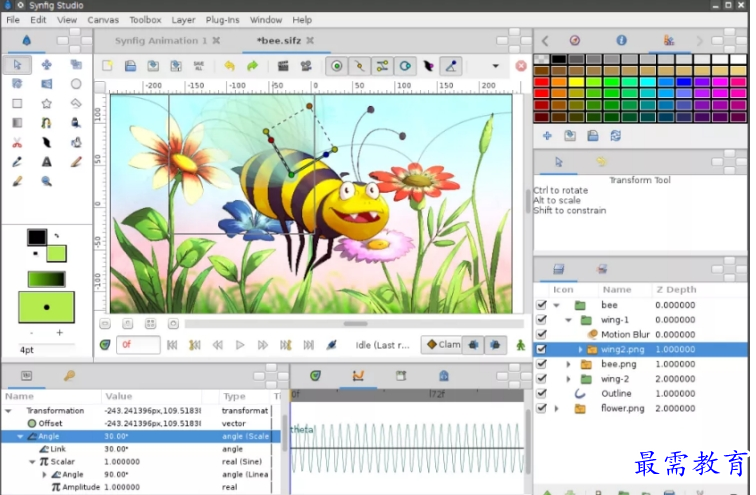The image size is (756, 495).
Task: Undo the last action
Action: [230, 66]
